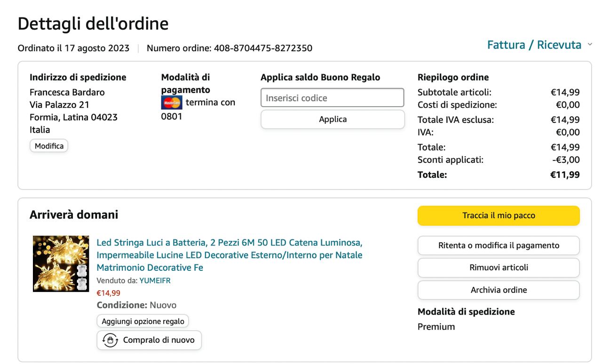
Task: Click the red €14,99 item price
Action: click(108, 293)
